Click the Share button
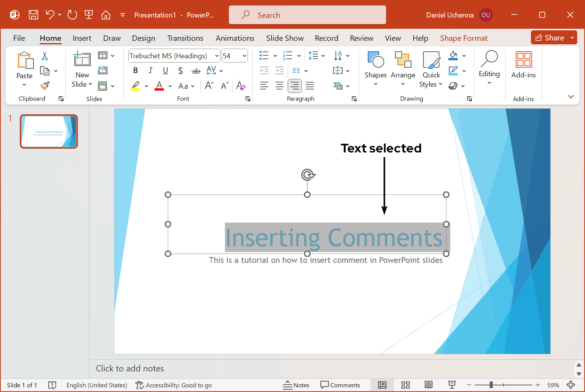Viewport: 585px width, 392px height. tap(550, 38)
